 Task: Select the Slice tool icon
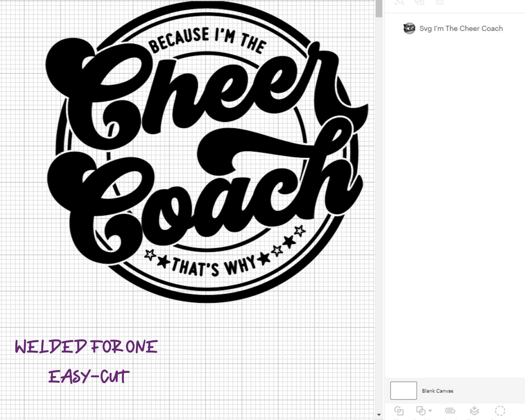(399, 411)
